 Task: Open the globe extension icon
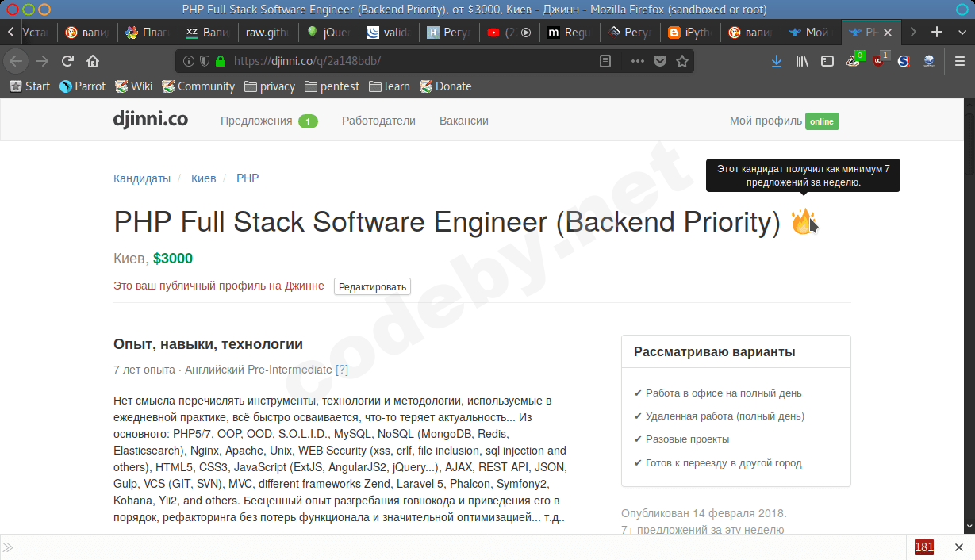pyautogui.click(x=929, y=61)
